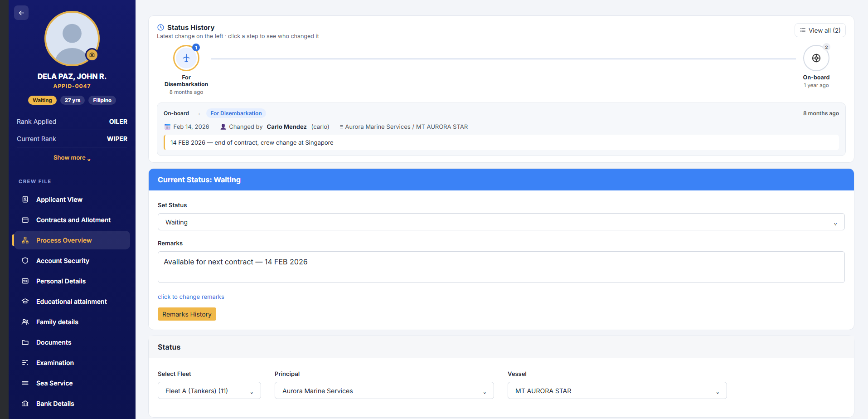Screen dimensions: 868x419
Task: Click the Documents folder icon
Action: click(x=25, y=342)
